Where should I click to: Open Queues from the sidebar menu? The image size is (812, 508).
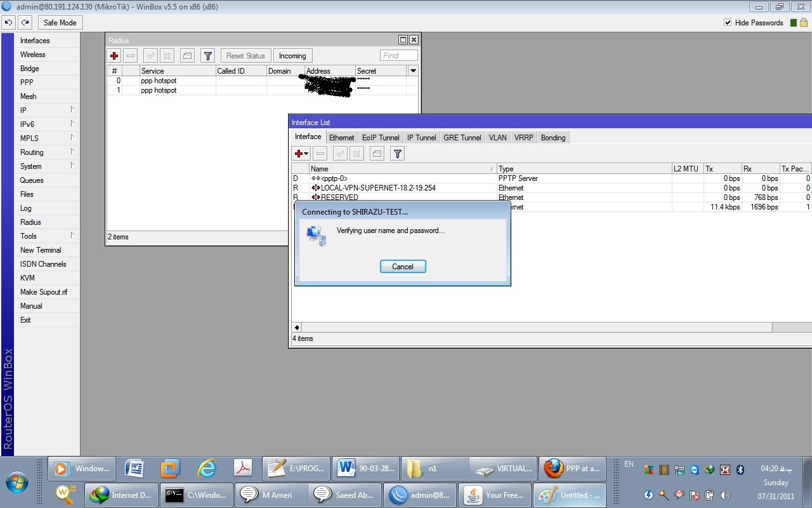point(46,180)
